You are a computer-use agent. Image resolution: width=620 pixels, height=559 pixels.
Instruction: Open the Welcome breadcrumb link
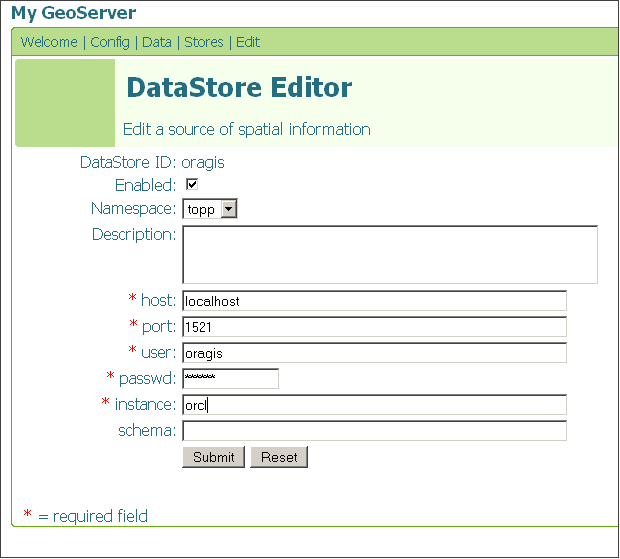[49, 42]
